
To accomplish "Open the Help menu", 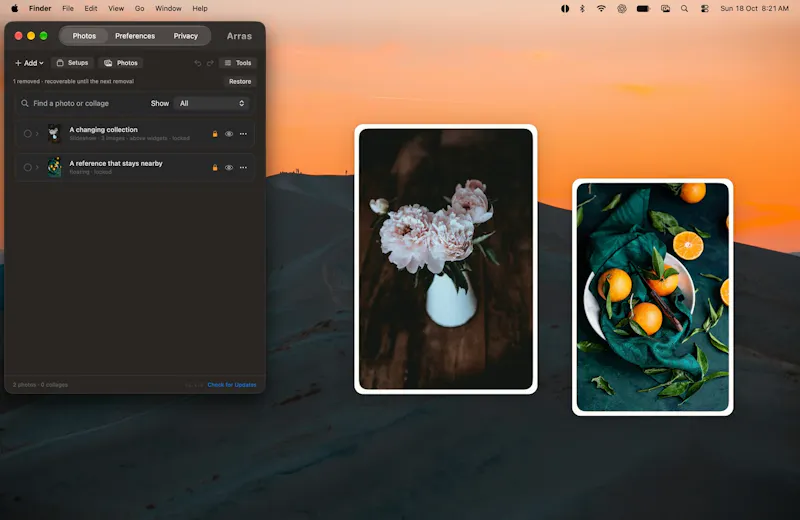I will pyautogui.click(x=199, y=8).
